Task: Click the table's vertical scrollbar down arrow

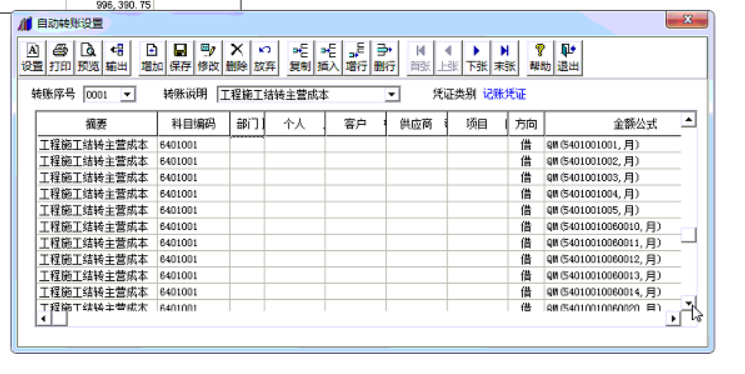Action: 688,302
